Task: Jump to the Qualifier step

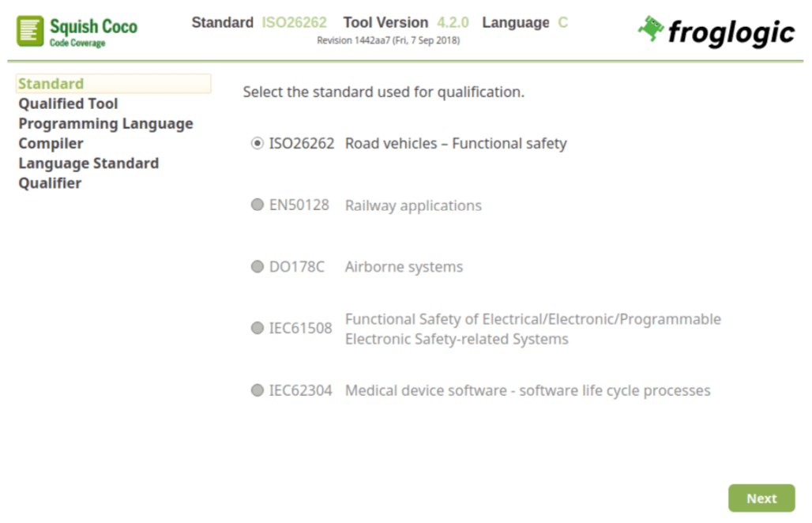Action: click(50, 182)
